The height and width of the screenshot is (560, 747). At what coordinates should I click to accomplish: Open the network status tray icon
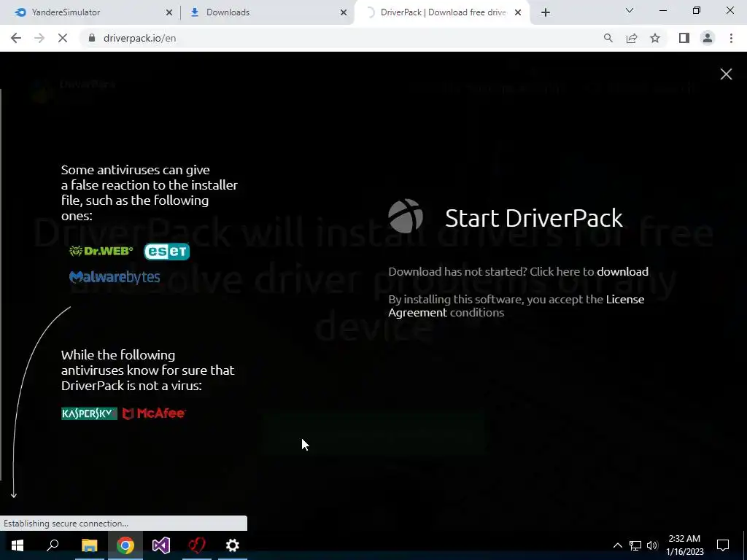pyautogui.click(x=635, y=545)
